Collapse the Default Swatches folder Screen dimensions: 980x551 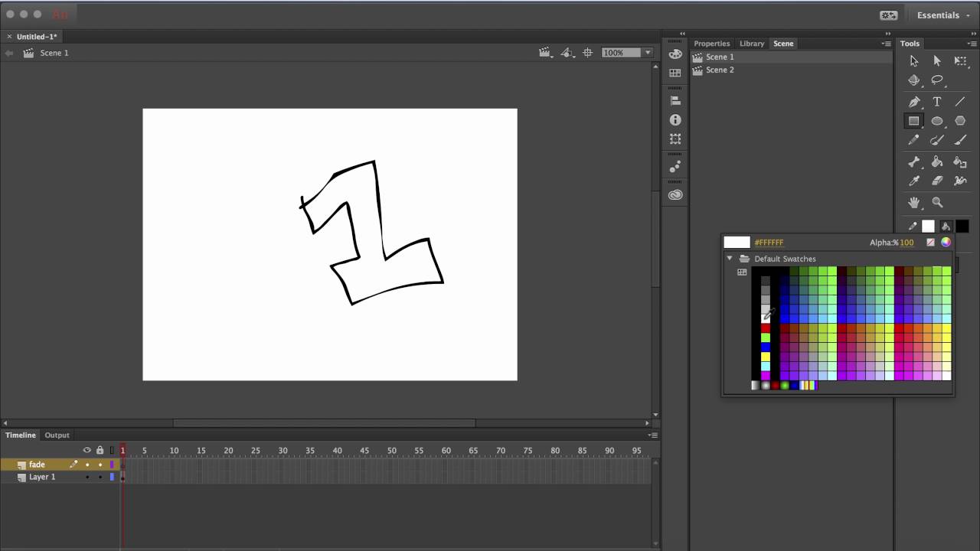coord(730,259)
